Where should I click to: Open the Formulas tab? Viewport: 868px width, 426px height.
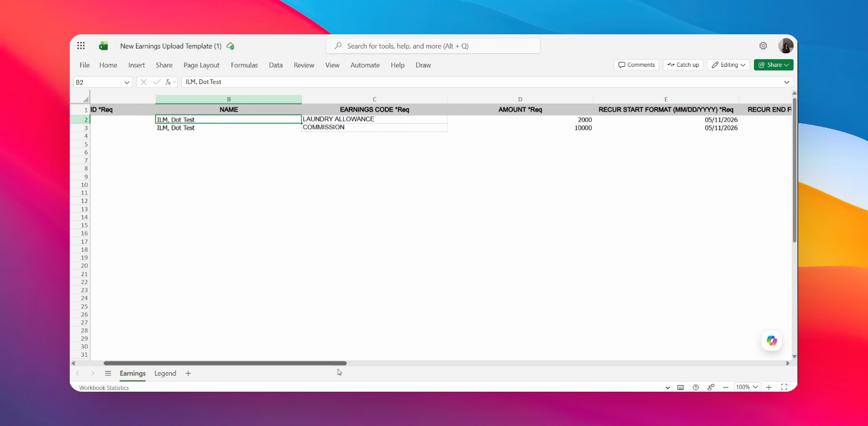click(x=244, y=65)
